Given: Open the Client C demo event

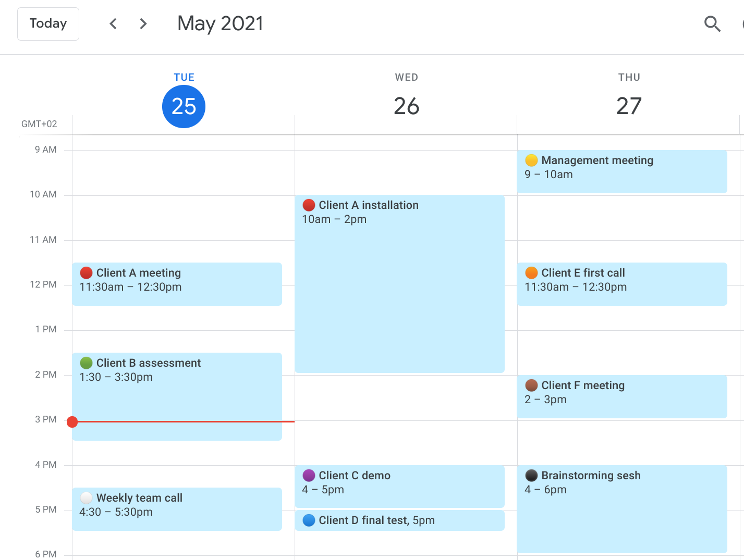Looking at the screenshot, I should [x=400, y=487].
